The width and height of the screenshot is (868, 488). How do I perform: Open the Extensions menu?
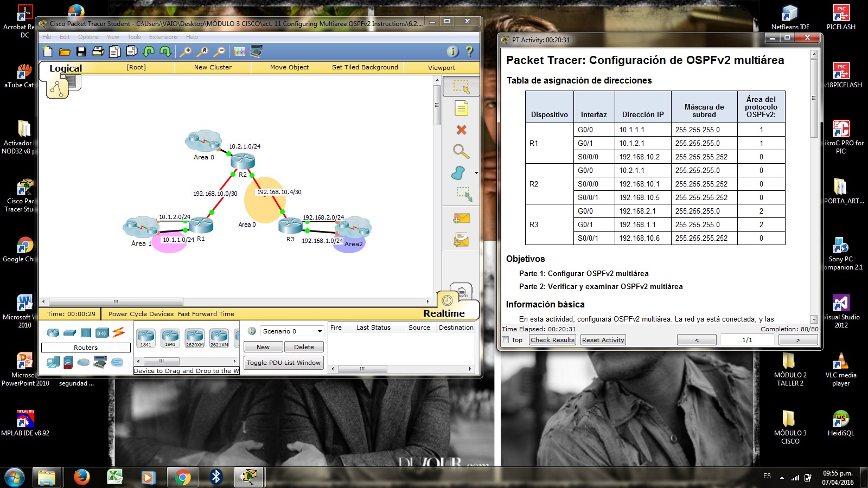click(x=163, y=37)
